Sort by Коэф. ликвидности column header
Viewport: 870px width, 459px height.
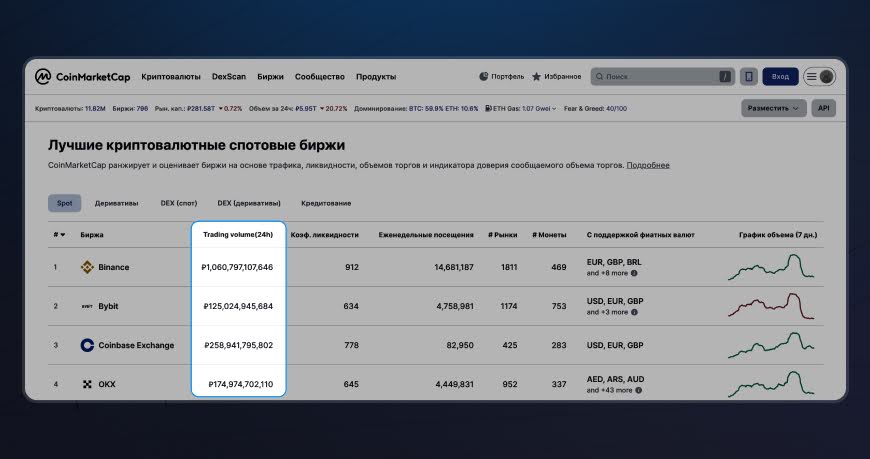(325, 235)
